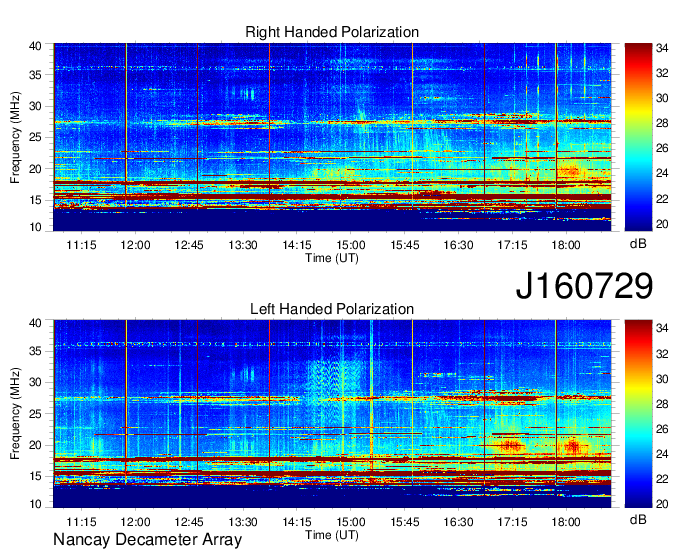Click the "12:00" time tick under top plot
680x552 pixels.
[x=135, y=245]
